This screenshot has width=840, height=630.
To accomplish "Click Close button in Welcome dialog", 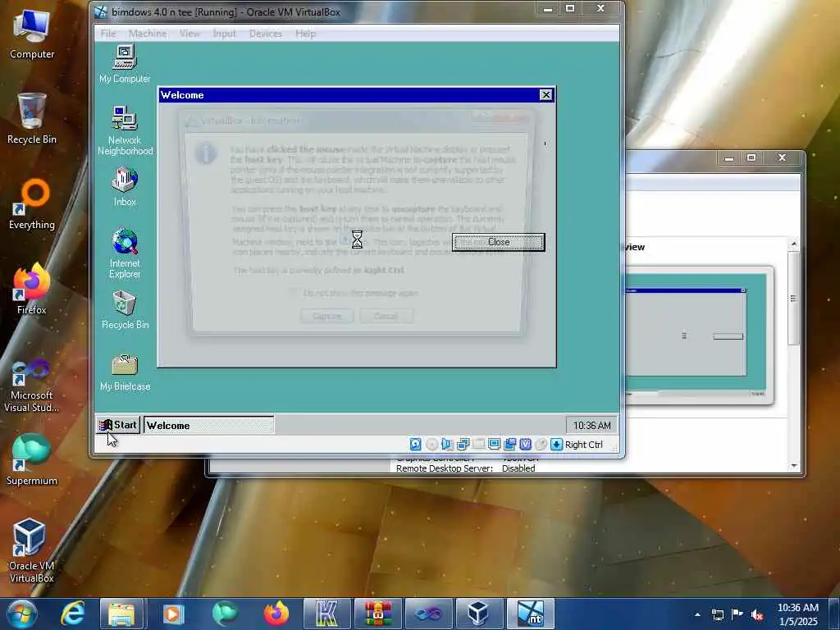I will pyautogui.click(x=498, y=242).
